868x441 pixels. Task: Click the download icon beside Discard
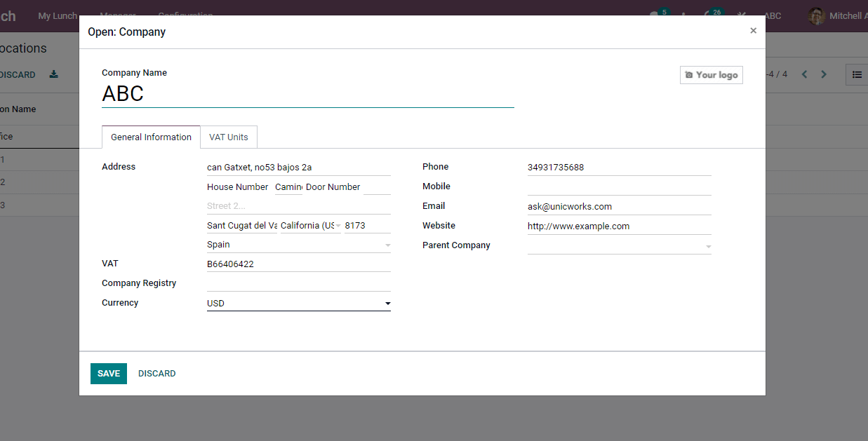(x=54, y=74)
